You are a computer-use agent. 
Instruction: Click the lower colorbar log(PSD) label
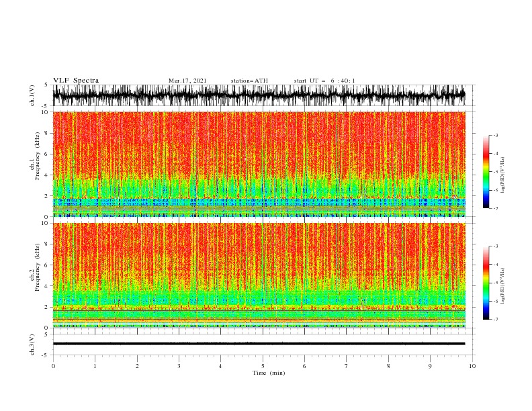point(503,285)
